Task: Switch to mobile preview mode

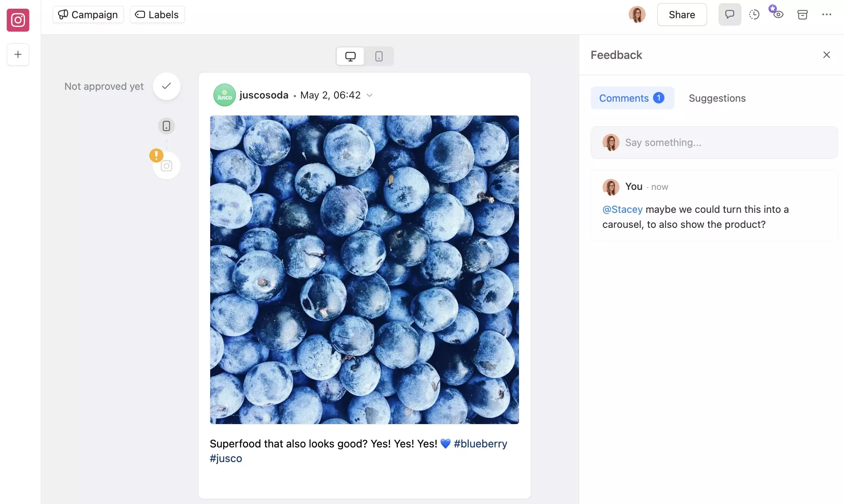Action: click(x=379, y=56)
